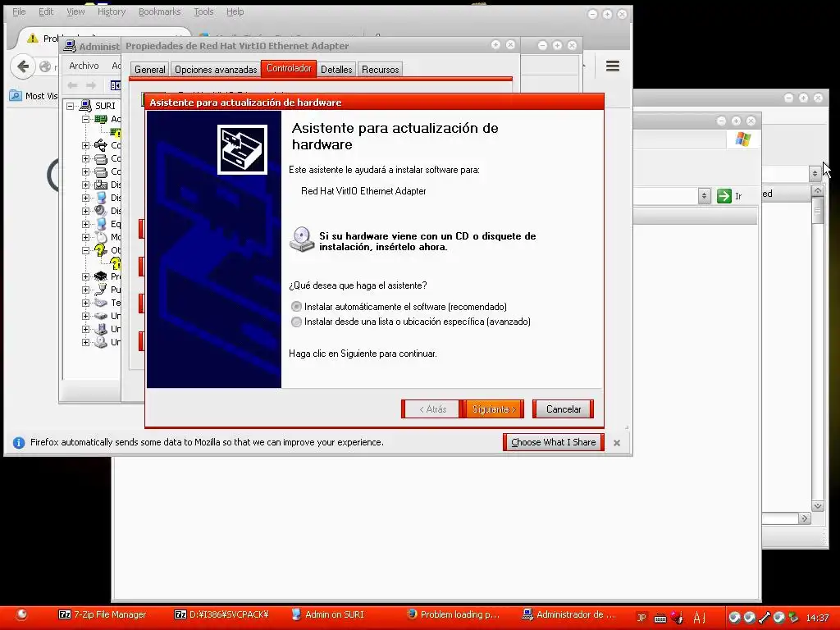Click the Windows flag logo in background window
Screen dimensions: 840x630
point(743,139)
